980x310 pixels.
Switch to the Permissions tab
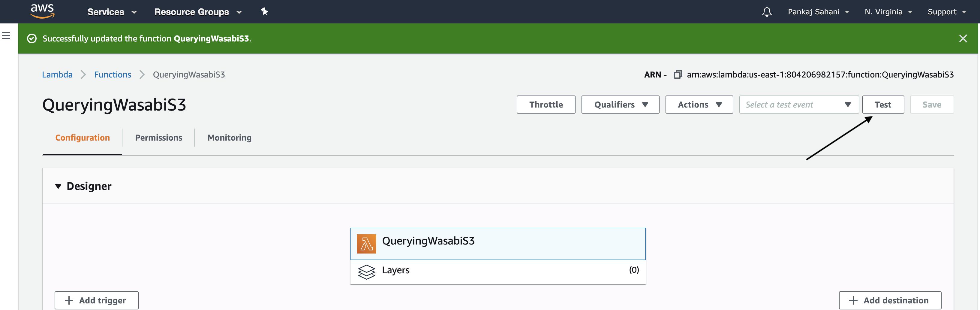click(159, 138)
